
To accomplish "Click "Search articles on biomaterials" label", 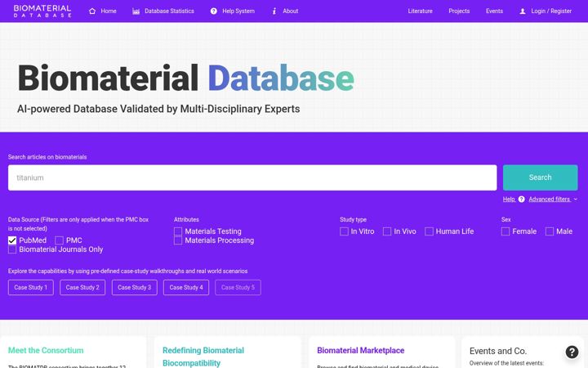I will (x=47, y=157).
